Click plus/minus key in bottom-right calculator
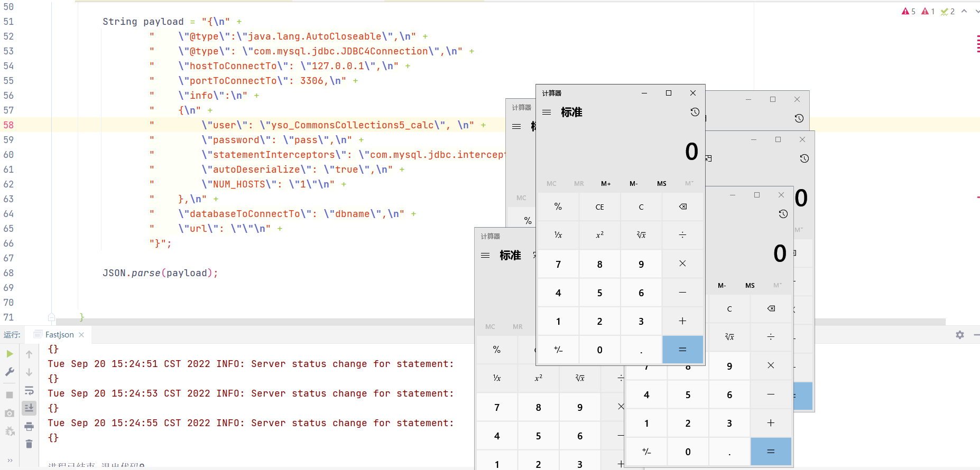The height and width of the screenshot is (470, 980). (646, 452)
